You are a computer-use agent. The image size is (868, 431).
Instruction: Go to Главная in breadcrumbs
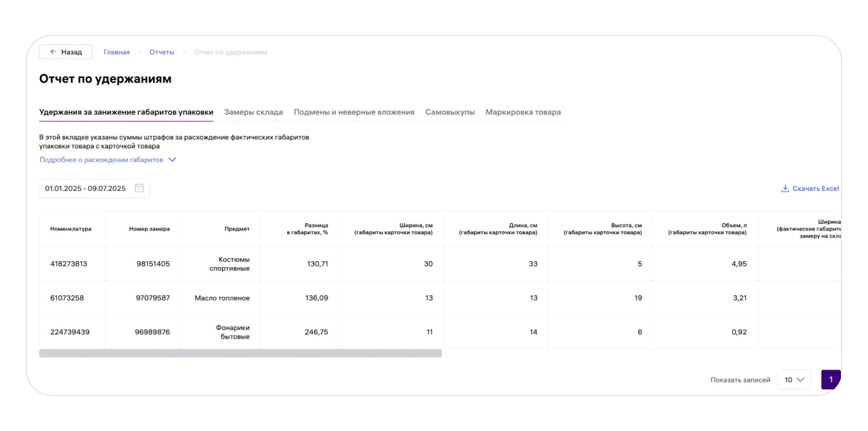tap(116, 52)
